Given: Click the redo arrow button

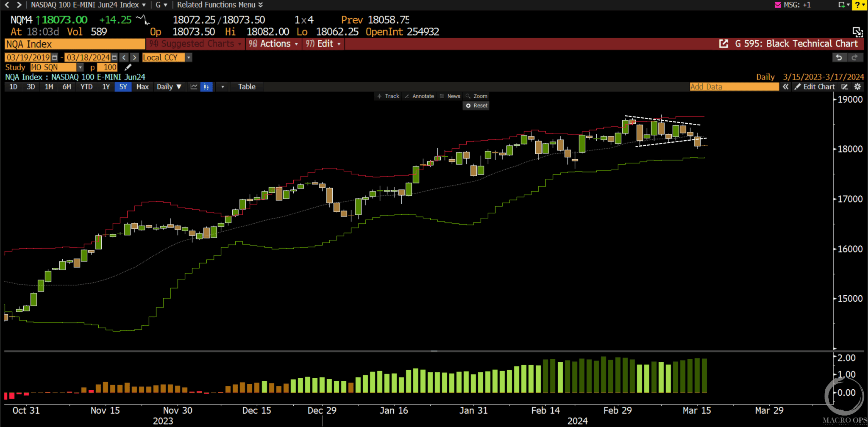Looking at the screenshot, I should [x=855, y=57].
